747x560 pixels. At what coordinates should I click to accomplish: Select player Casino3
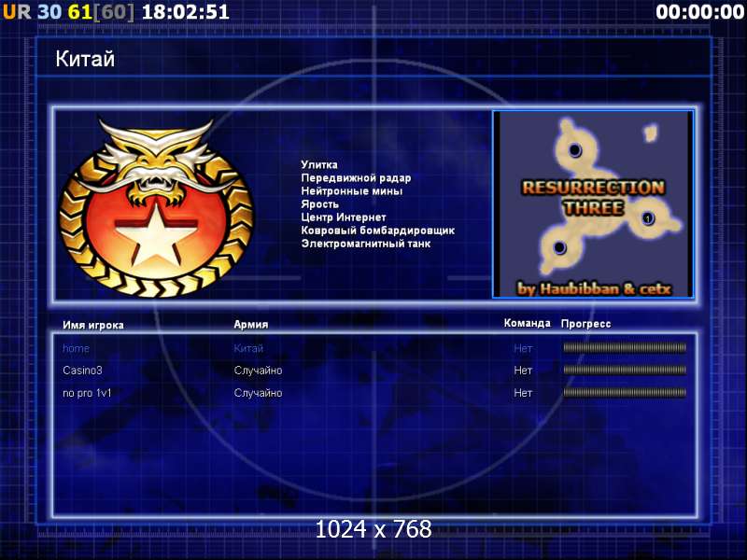(x=82, y=370)
